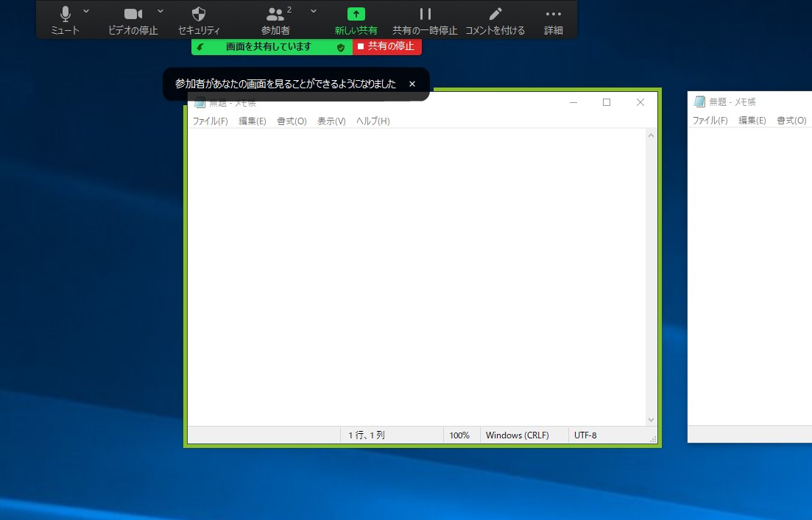
Task: Open the audio options dropdown arrow
Action: coord(85,10)
